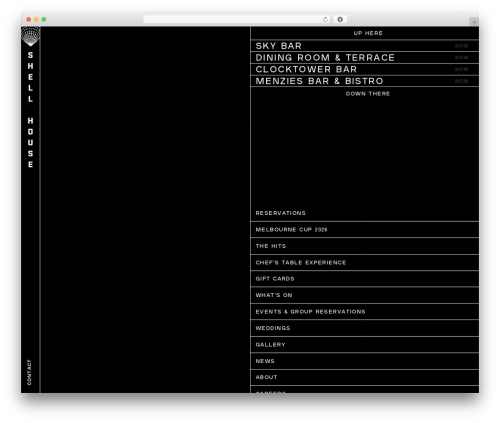Open the Sky Bar venue link
Viewport: 500px width, 423px height.
(x=279, y=46)
